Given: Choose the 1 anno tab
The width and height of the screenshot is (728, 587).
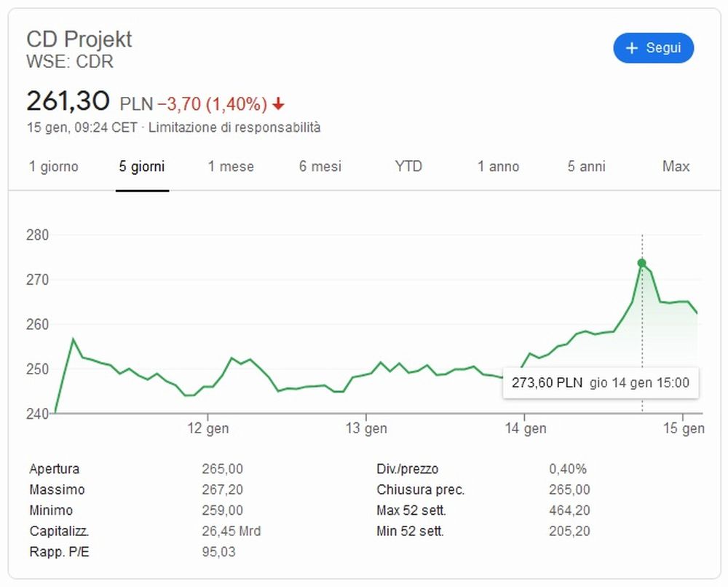Looking at the screenshot, I should click(498, 167).
